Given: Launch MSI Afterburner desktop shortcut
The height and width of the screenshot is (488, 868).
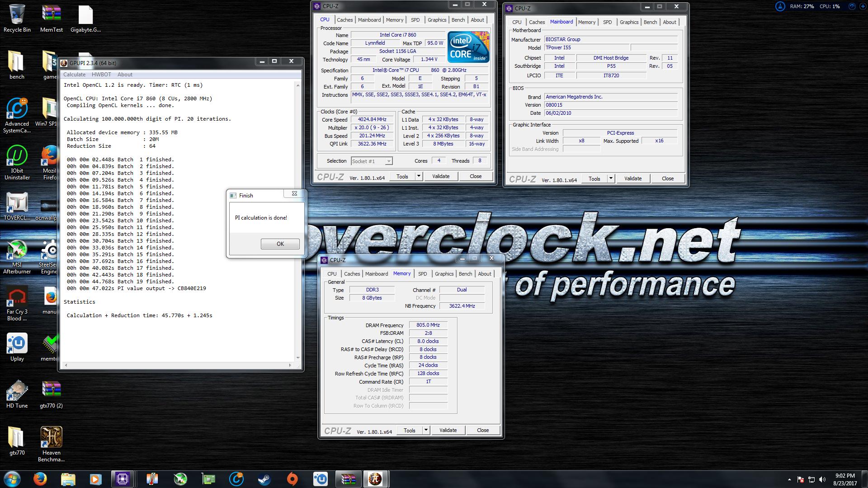Looking at the screenshot, I should (x=17, y=257).
